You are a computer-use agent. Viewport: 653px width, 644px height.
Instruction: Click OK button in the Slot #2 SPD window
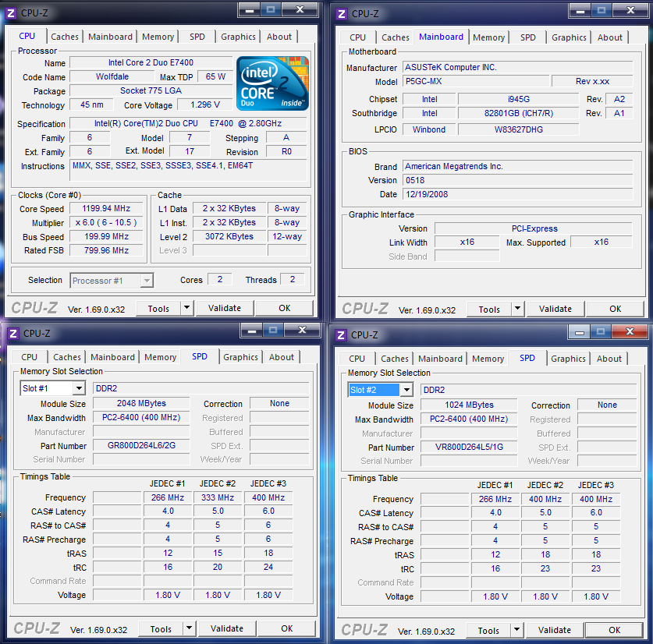(x=614, y=630)
